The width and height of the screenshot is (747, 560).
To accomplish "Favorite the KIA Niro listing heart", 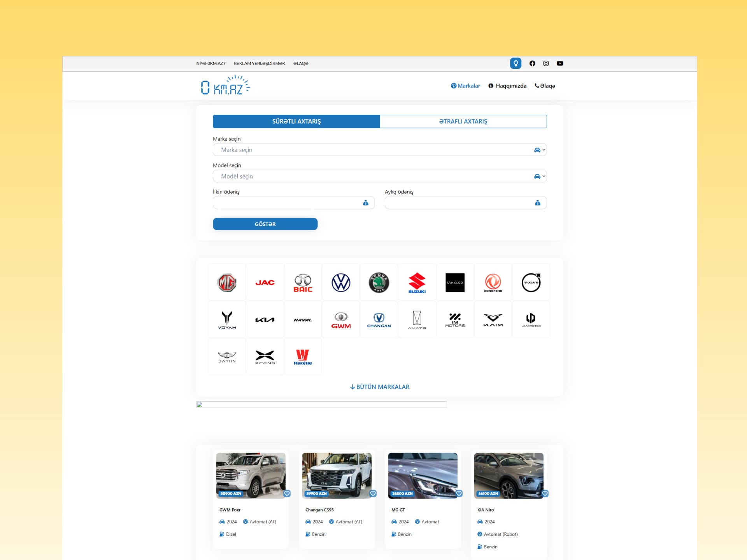I will [x=545, y=493].
